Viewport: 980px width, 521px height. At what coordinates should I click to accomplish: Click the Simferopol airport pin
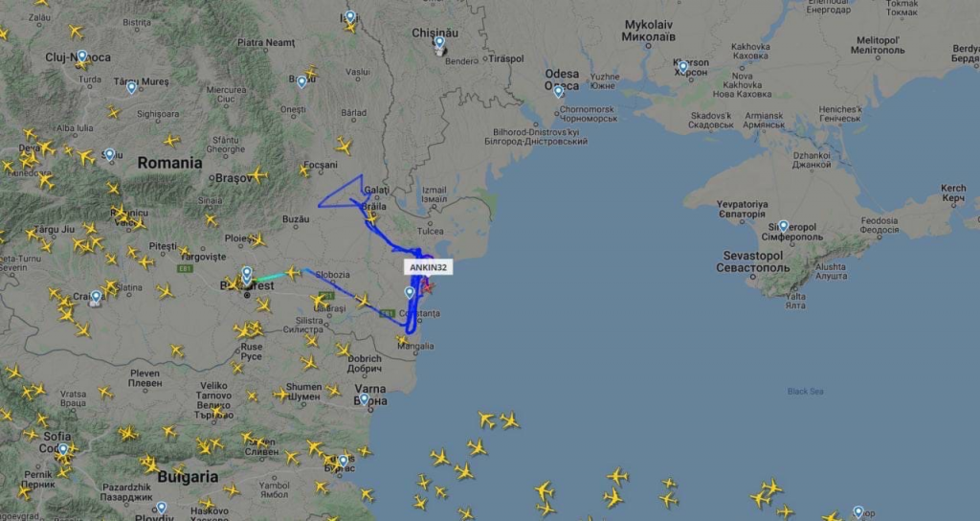click(x=783, y=226)
